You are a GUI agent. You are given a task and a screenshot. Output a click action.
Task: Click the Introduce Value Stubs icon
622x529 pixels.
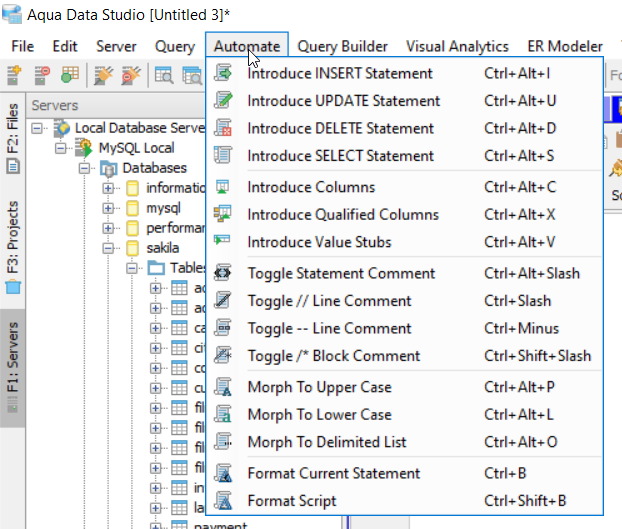click(x=225, y=241)
